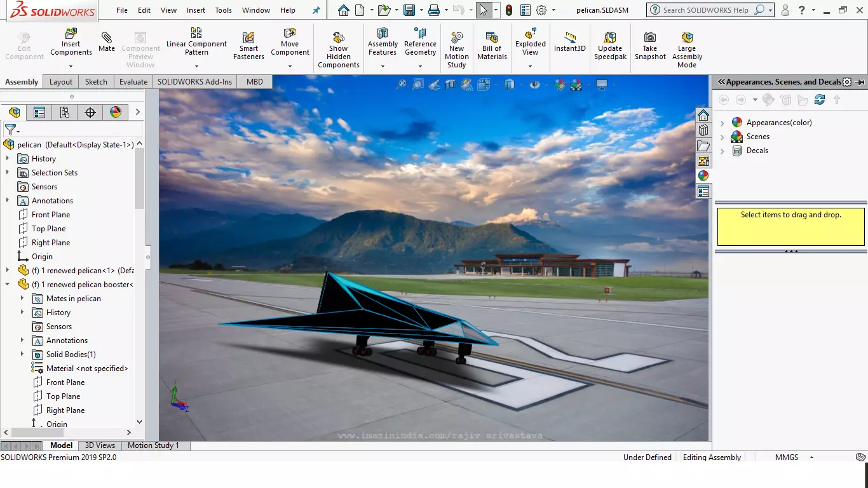Expand the Scenes folder
The width and height of the screenshot is (868, 488).
click(x=722, y=137)
